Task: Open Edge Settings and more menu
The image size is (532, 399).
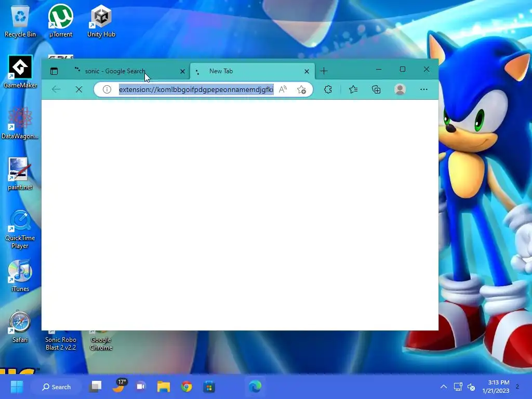Action: [x=424, y=89]
